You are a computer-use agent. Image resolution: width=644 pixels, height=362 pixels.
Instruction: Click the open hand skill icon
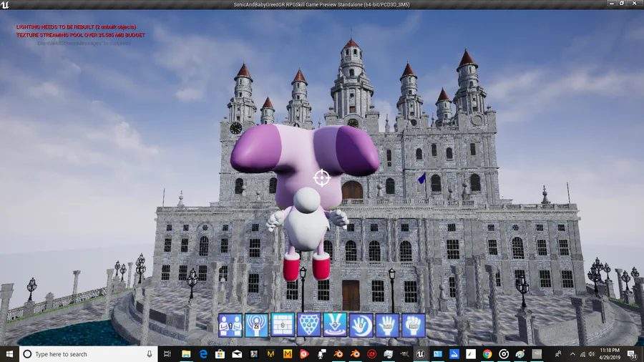[x=387, y=325]
